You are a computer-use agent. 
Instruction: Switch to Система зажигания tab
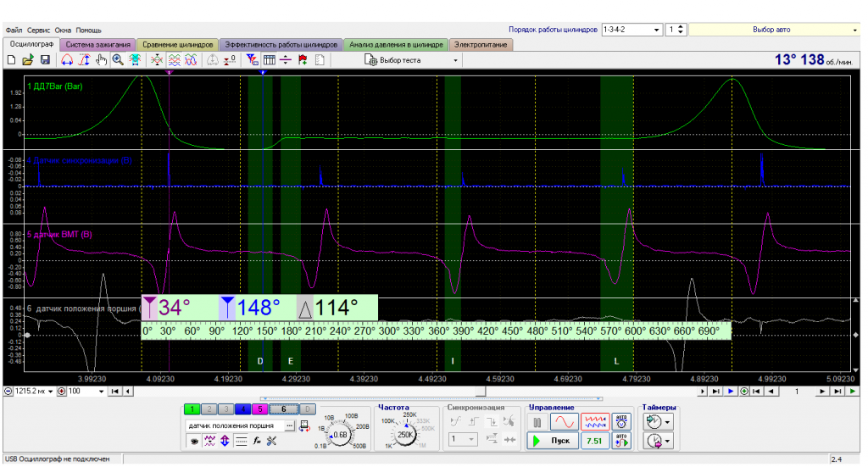[98, 45]
